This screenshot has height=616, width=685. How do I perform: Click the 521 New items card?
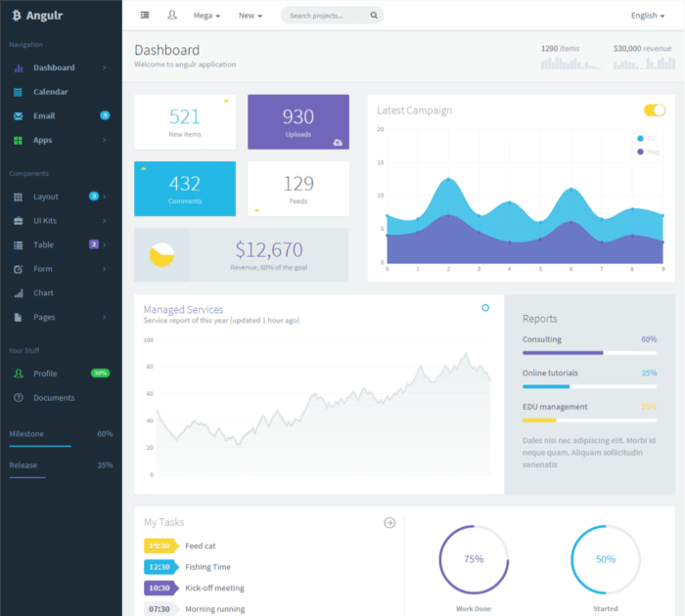[x=185, y=122]
